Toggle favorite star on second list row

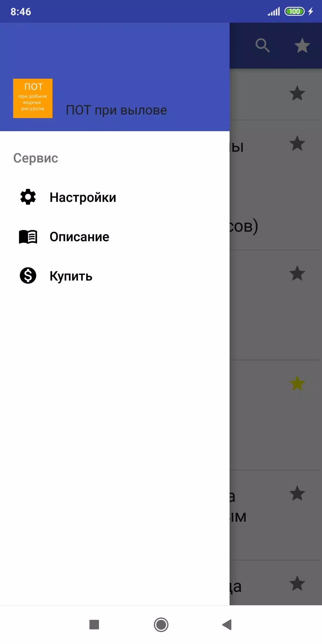pos(297,143)
